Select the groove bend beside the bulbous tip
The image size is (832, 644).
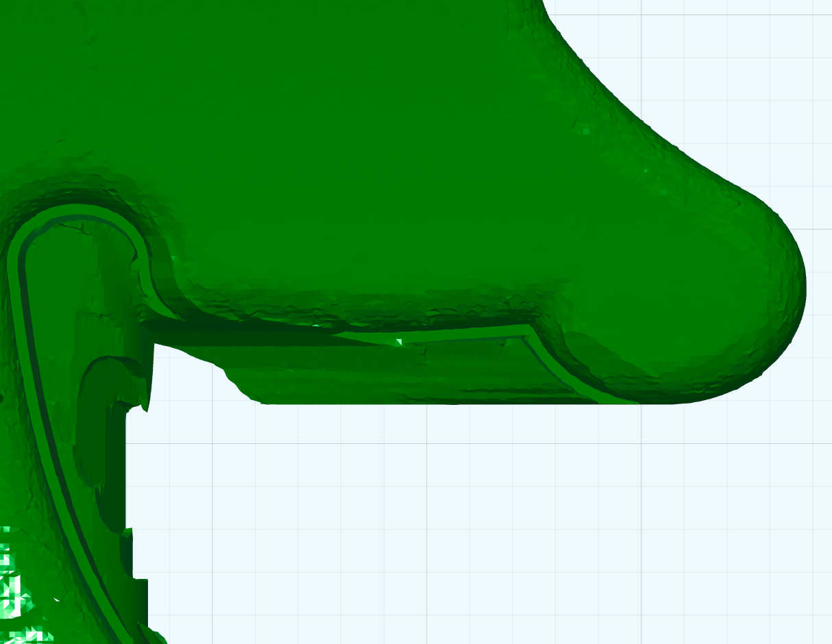(x=555, y=363)
